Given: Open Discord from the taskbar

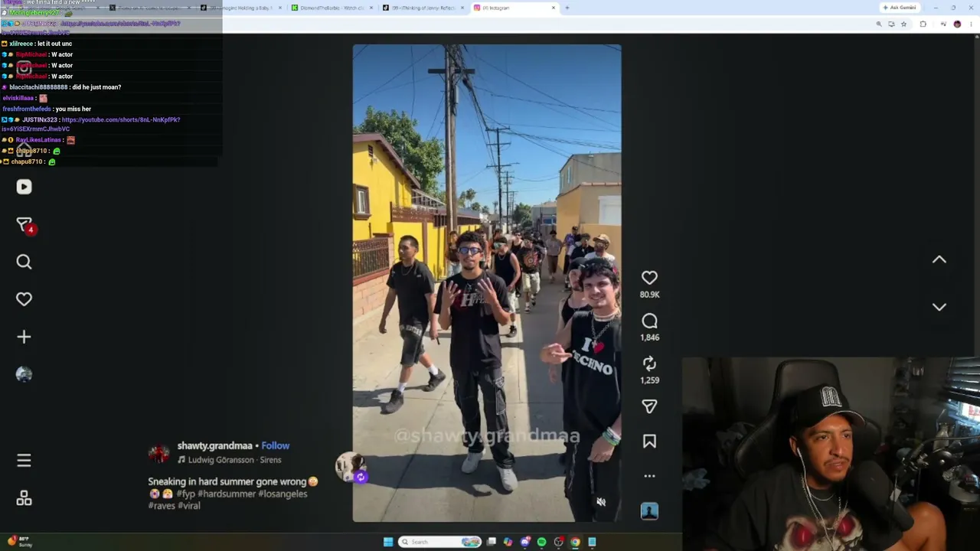Looking at the screenshot, I should pos(525,542).
